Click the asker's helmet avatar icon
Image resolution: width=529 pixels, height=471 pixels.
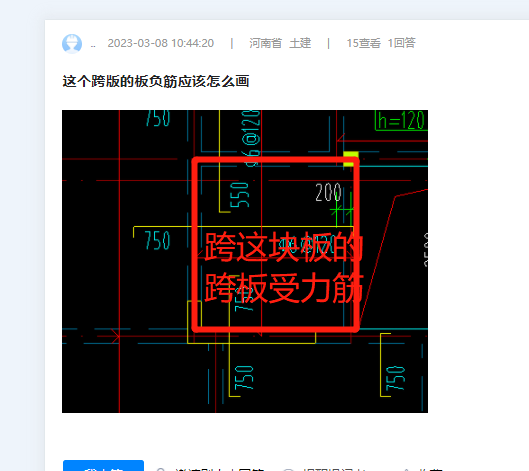pos(72,44)
